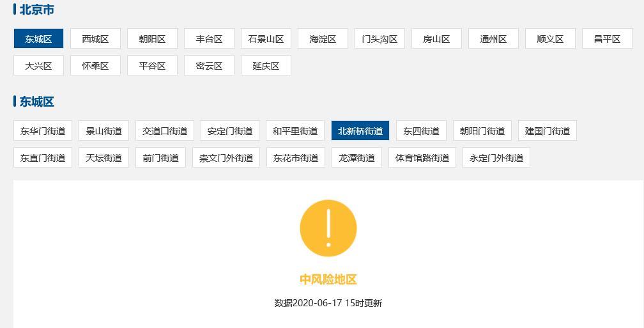
Task: Pick 东四街道 subdistrict
Action: (x=422, y=130)
